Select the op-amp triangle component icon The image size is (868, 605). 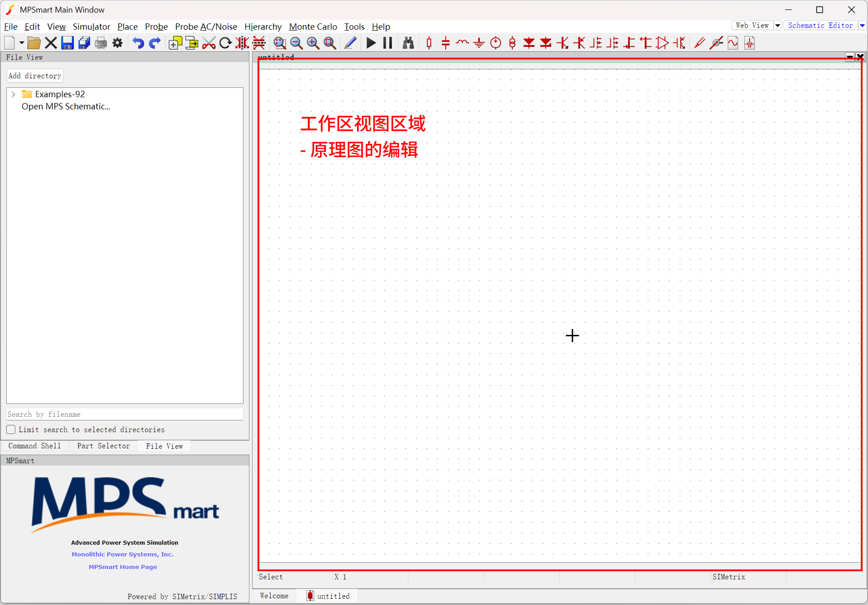coord(662,43)
